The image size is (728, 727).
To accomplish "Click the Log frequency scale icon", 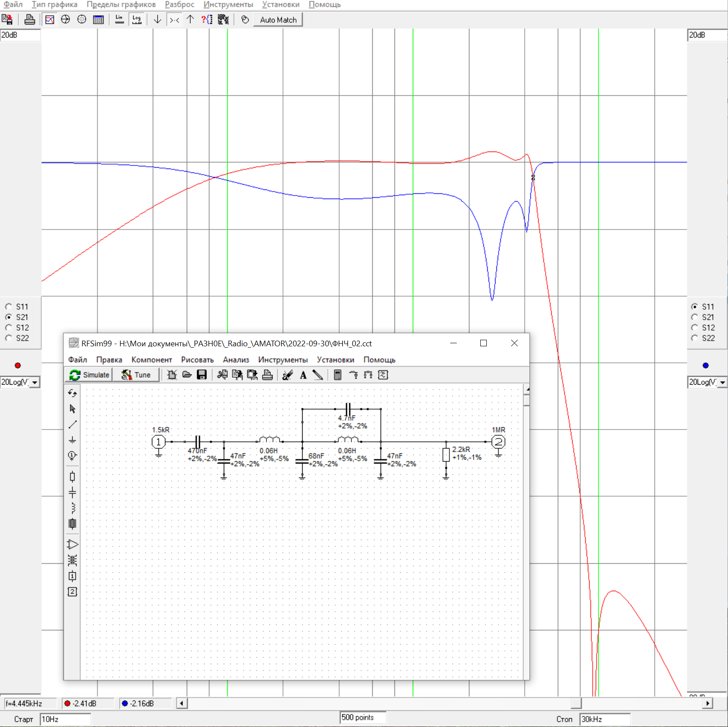I will coord(137,20).
